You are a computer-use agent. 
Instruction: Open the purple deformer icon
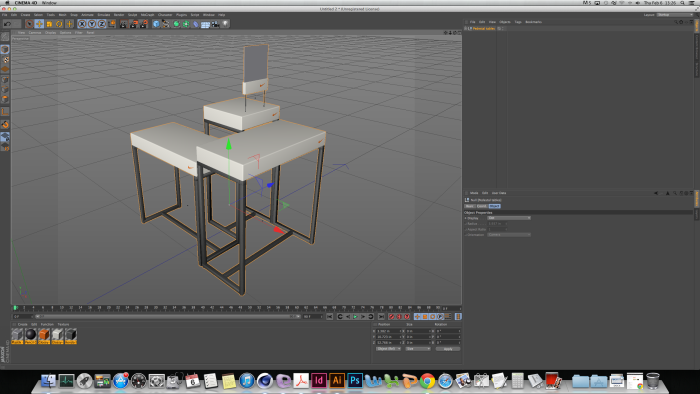click(x=196, y=24)
